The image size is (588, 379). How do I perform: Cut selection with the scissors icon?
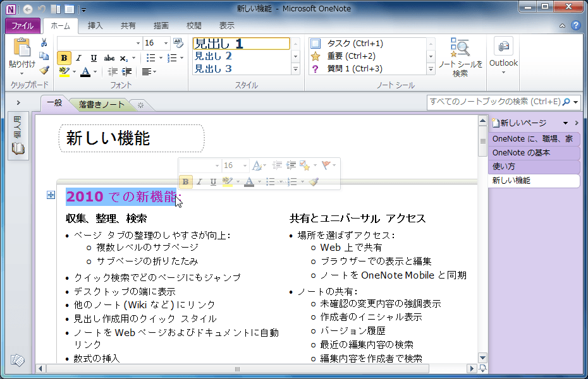[x=44, y=43]
